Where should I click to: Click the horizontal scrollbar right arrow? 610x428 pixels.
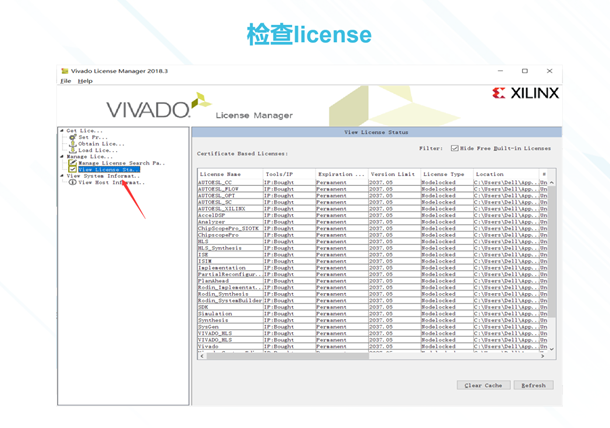pos(542,356)
